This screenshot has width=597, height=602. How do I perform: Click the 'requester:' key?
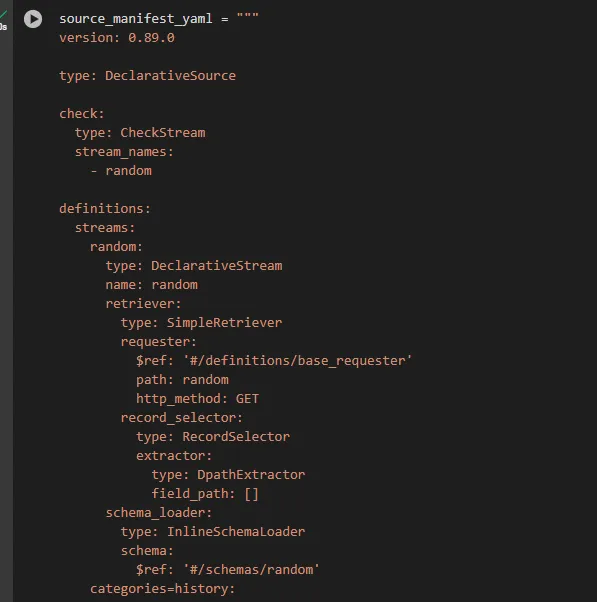click(x=159, y=342)
